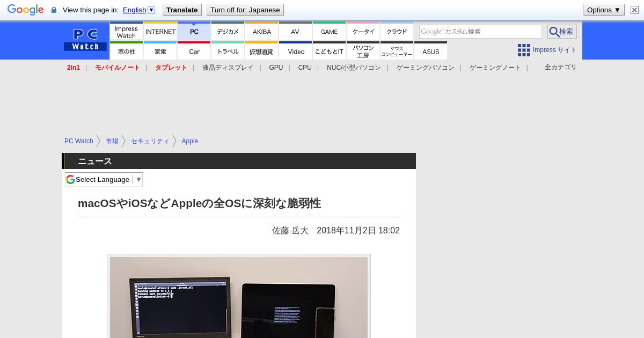The height and width of the screenshot is (338, 644).
Task: Click the Google G icon in language widget
Action: (70, 179)
